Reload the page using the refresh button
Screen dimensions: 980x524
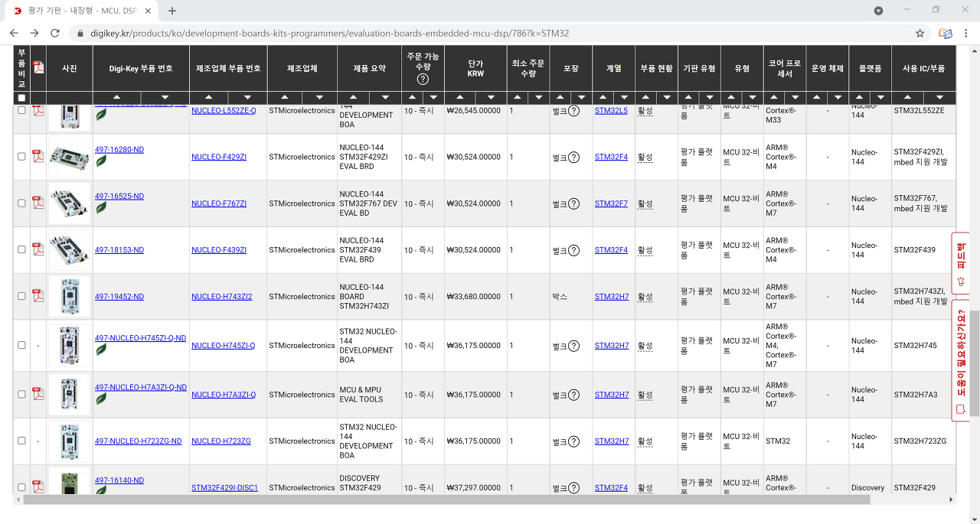pos(55,34)
